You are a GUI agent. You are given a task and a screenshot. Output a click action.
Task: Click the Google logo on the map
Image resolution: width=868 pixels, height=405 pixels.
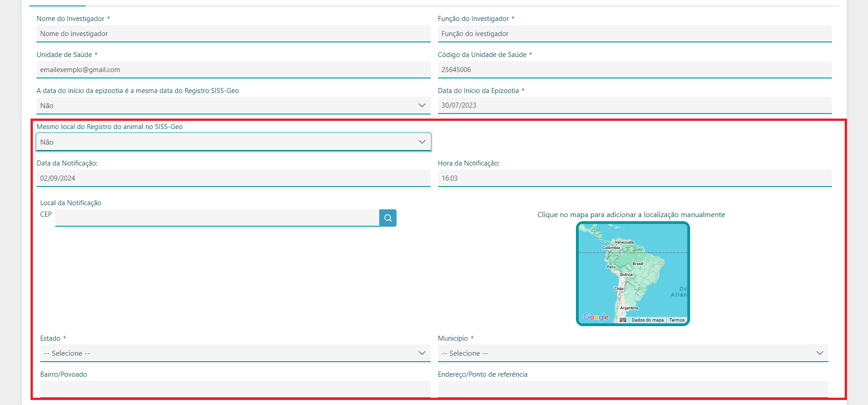(596, 317)
